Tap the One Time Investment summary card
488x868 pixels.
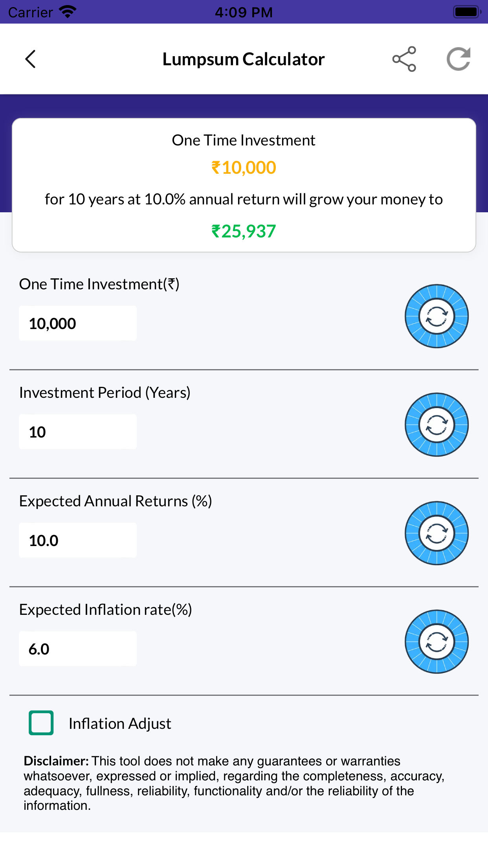[x=244, y=185]
